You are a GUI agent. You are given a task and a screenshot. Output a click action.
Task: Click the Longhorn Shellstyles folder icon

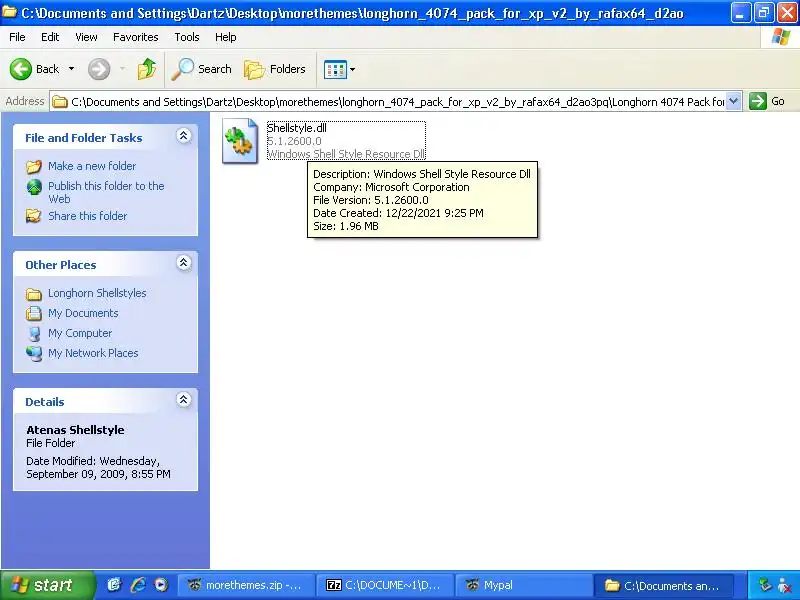tap(34, 294)
